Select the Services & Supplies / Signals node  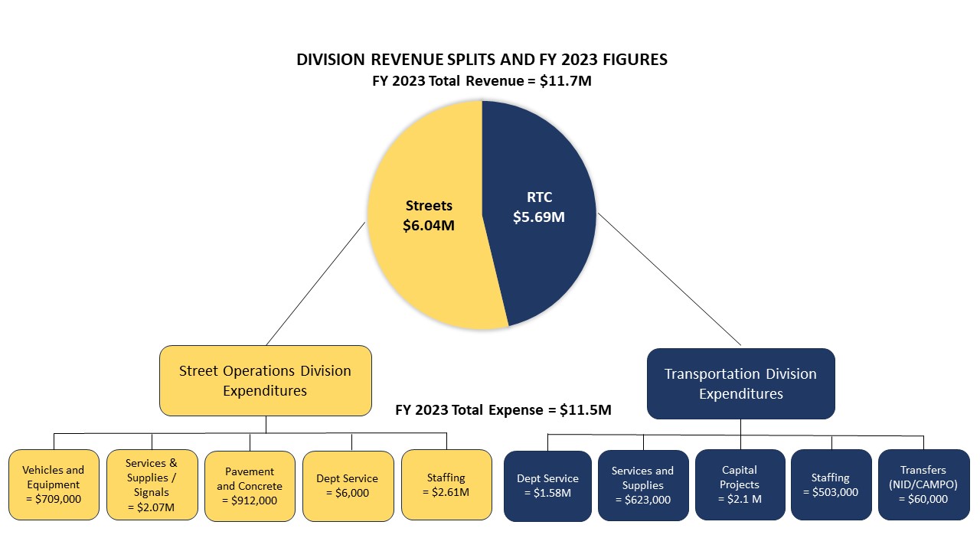(x=152, y=484)
